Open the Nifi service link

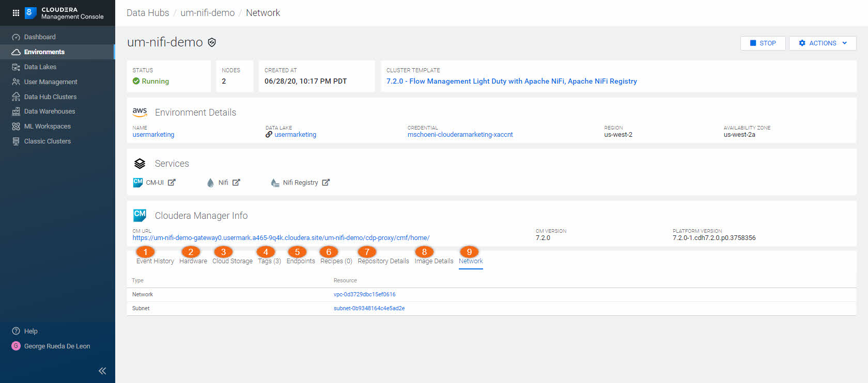tap(223, 183)
